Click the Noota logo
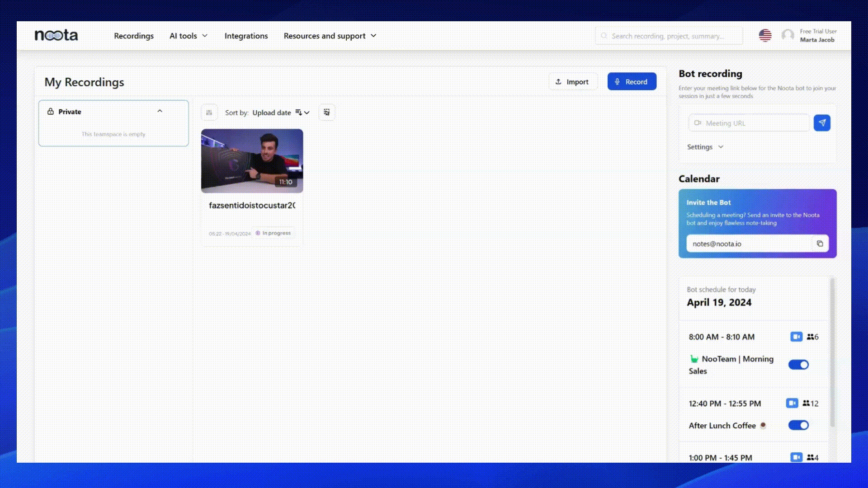This screenshot has width=868, height=488. 56,35
